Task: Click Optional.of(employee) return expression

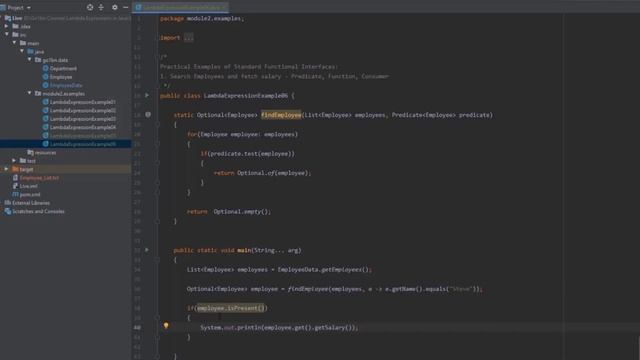Action: pyautogui.click(x=273, y=173)
